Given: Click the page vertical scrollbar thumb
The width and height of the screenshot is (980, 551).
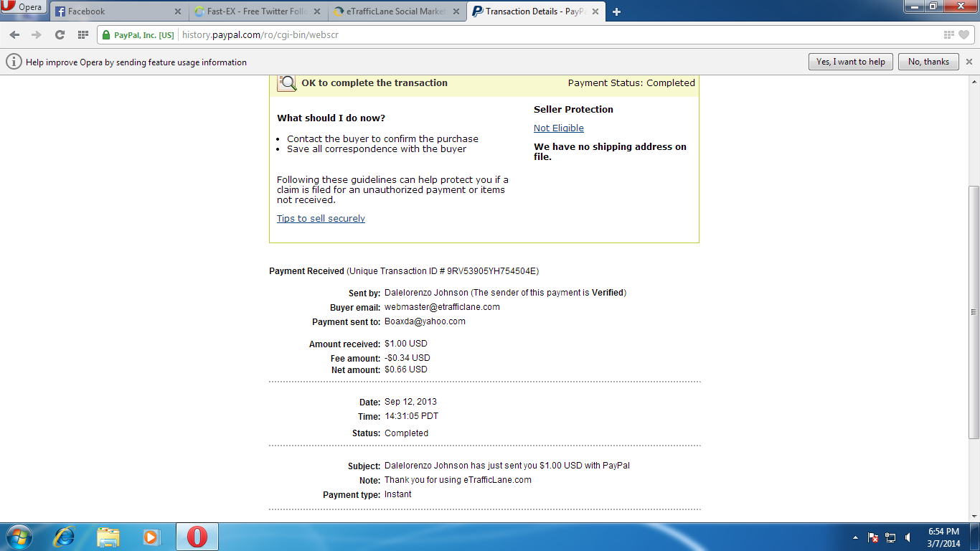Looking at the screenshot, I should (974, 312).
